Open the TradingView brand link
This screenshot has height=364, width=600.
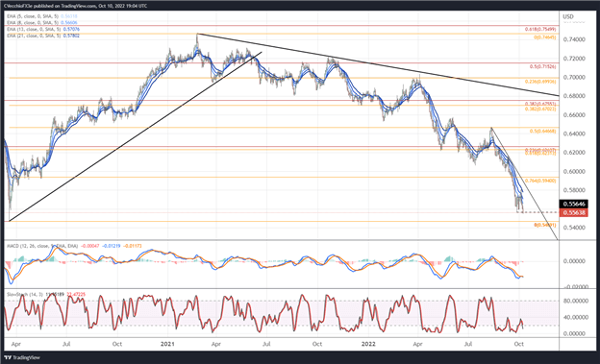click(25, 357)
